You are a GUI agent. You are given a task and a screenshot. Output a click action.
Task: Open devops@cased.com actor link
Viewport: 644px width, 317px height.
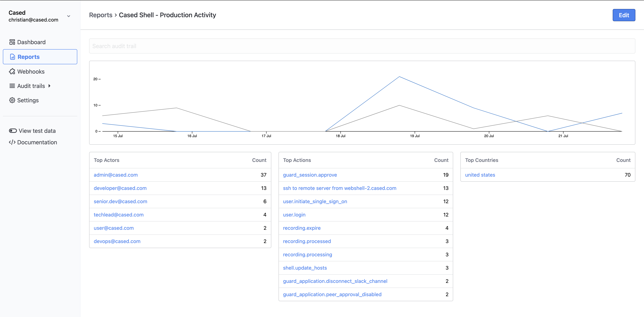[117, 241]
